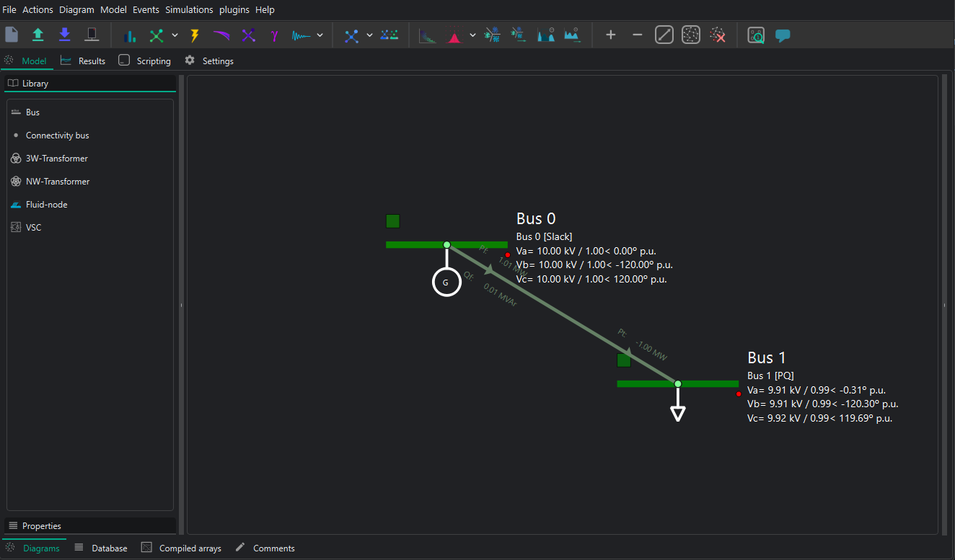Switch to the Results tab

(84, 61)
